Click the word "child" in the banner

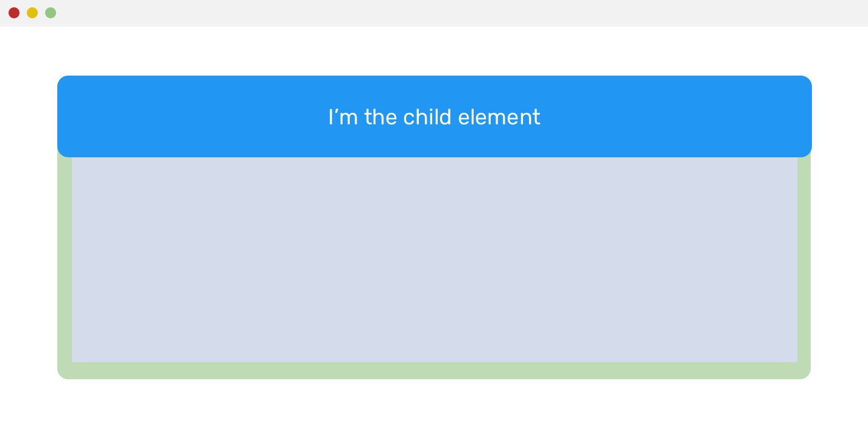point(427,117)
